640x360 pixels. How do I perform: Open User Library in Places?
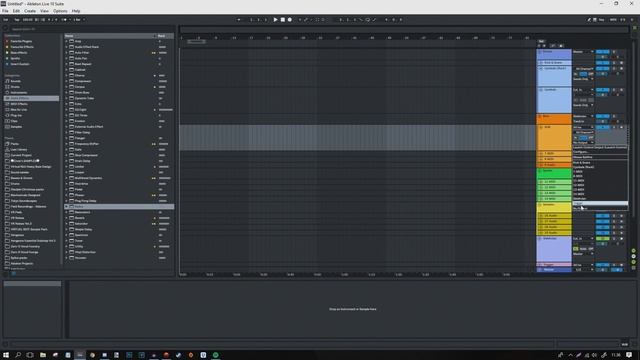click(x=19, y=150)
